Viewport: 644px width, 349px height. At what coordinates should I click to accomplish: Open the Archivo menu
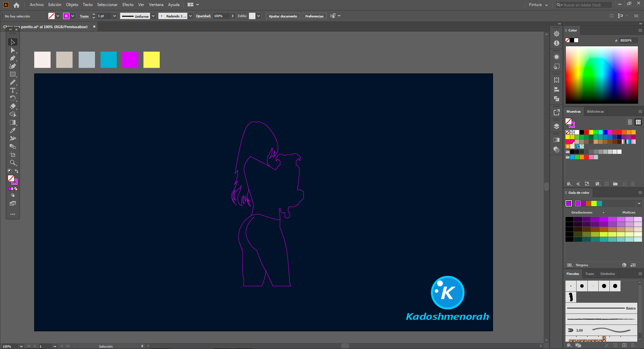point(37,5)
